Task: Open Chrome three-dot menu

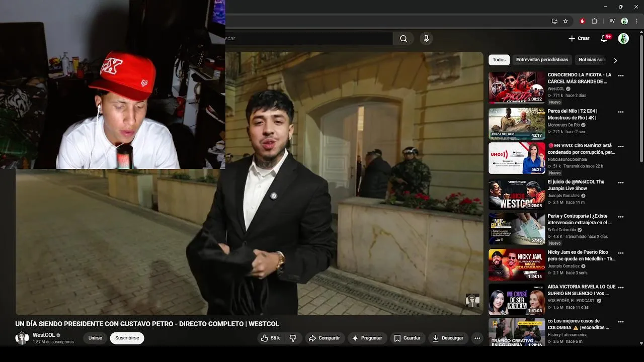Action: click(636, 21)
